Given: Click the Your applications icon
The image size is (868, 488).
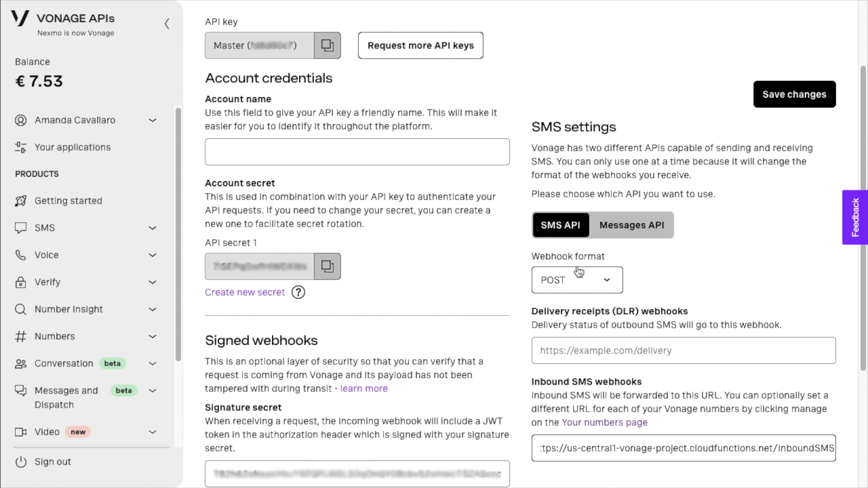Looking at the screenshot, I should point(21,147).
